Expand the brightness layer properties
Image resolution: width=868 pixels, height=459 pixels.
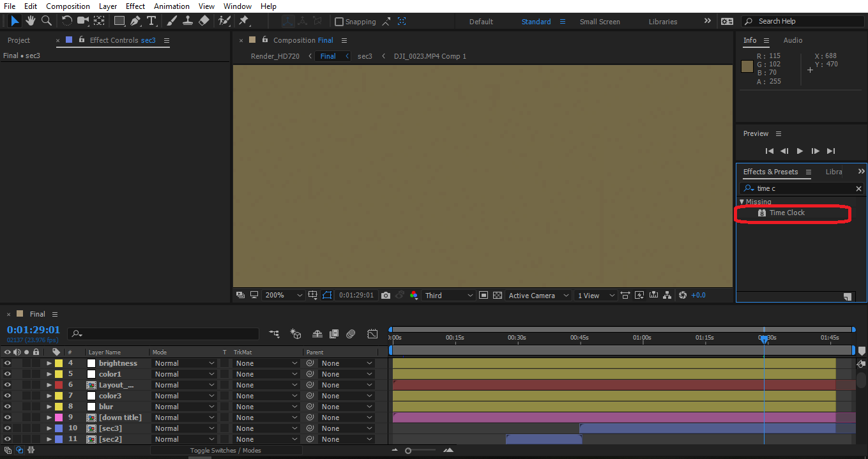(49, 363)
